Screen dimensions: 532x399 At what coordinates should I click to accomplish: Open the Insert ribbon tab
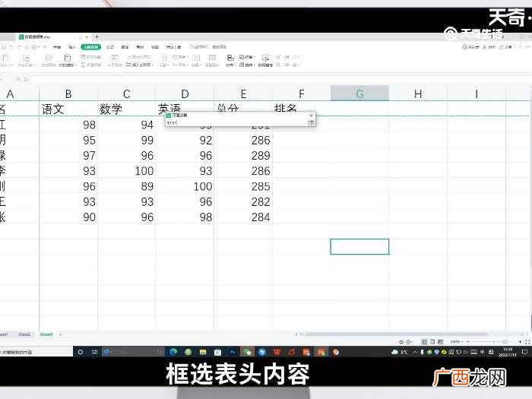[x=71, y=47]
